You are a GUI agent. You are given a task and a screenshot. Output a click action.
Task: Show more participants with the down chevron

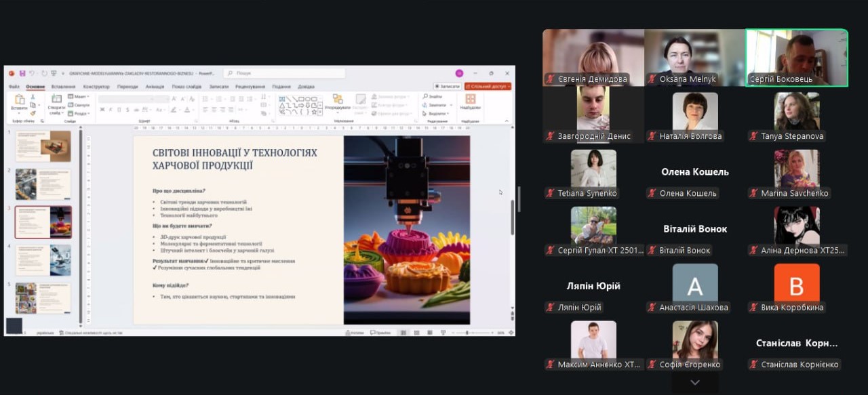click(x=694, y=383)
